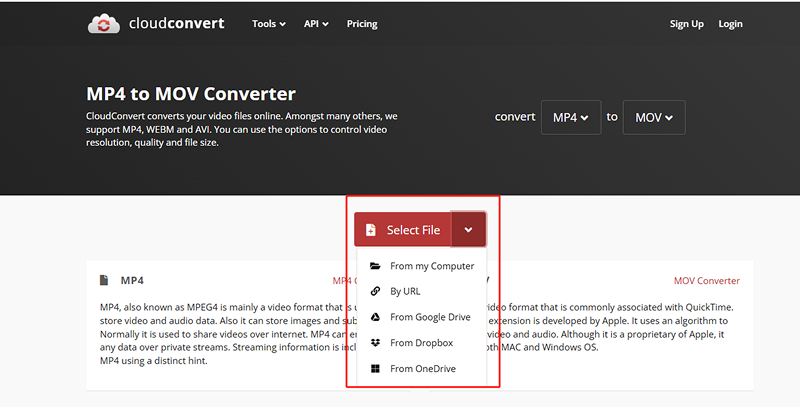Click the file plus icon on Select File
Image resolution: width=800 pixels, height=407 pixels.
(371, 230)
